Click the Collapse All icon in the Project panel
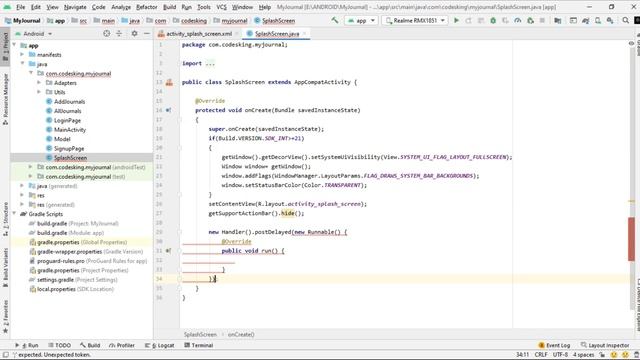Viewport: 640px width, 360px height. (119, 33)
